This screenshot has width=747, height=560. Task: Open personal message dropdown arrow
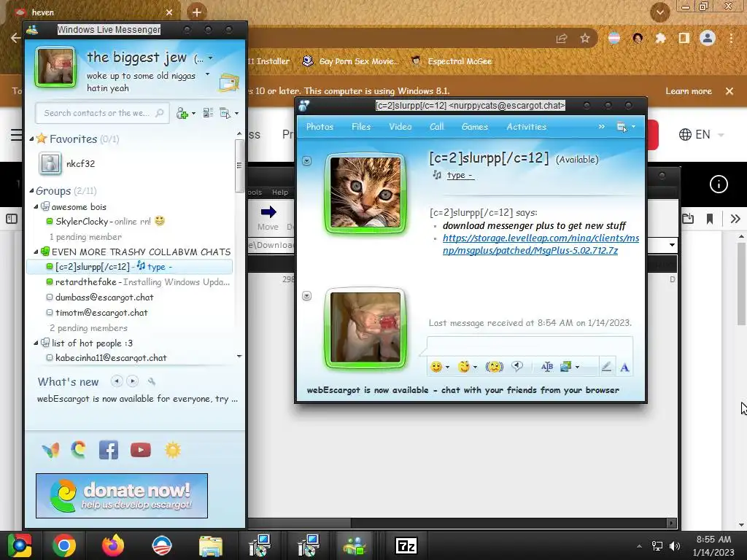click(x=207, y=74)
